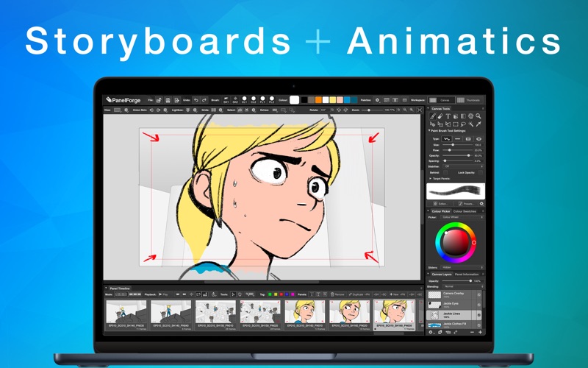Select the Paint Bucket fill tool
The width and height of the screenshot is (588, 368).
coord(456,116)
